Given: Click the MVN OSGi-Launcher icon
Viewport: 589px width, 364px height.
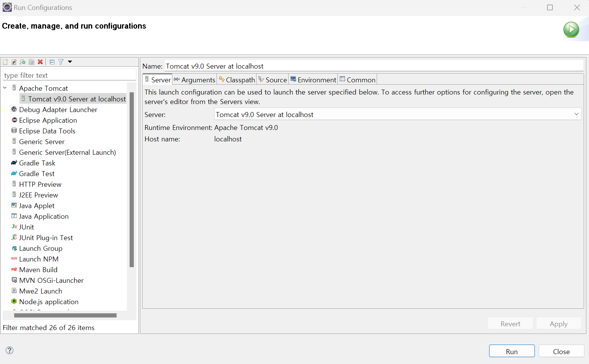Looking at the screenshot, I should (x=14, y=280).
